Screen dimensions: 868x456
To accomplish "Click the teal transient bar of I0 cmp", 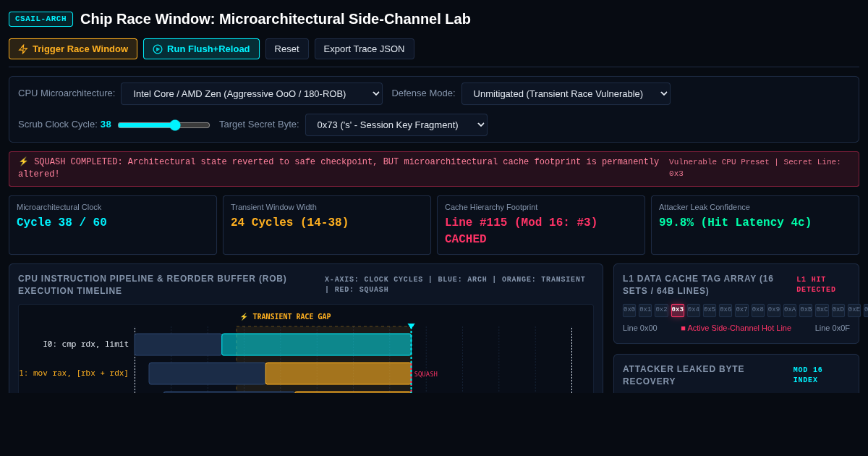I will (x=316, y=345).
